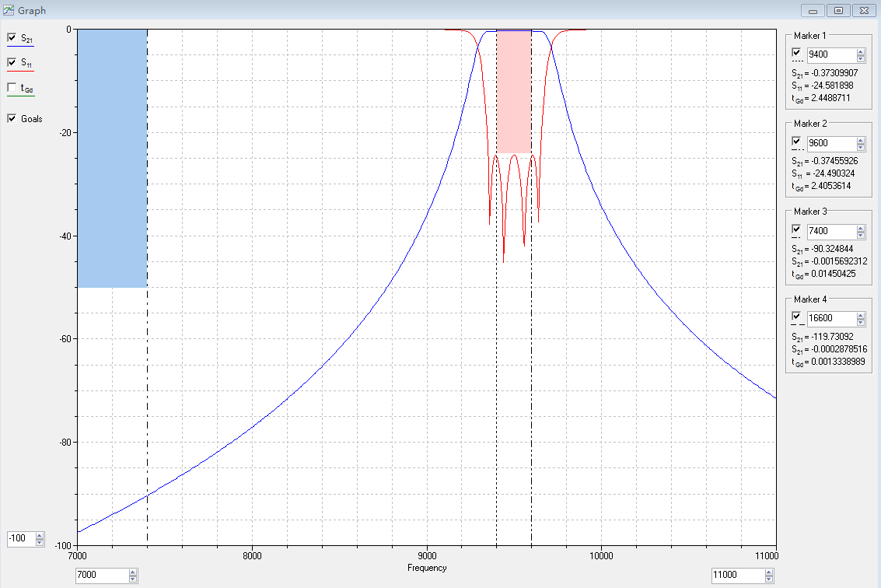Image resolution: width=881 pixels, height=588 pixels.
Task: Toggle the Marker 4 checkbox
Action: (x=796, y=317)
